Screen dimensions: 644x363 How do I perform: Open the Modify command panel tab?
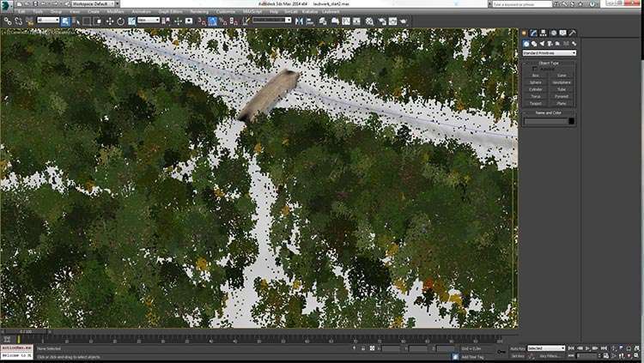coord(534,33)
